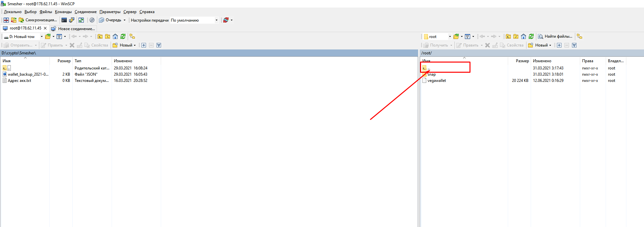Image resolution: width=644 pixels, height=227 pixels.
Task: Sort remote panel by Владелец column
Action: point(616,61)
